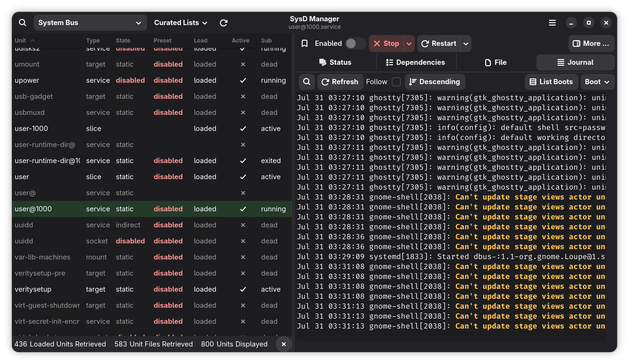Minimize the SysD Manager window
The image size is (629, 364).
coord(571,23)
